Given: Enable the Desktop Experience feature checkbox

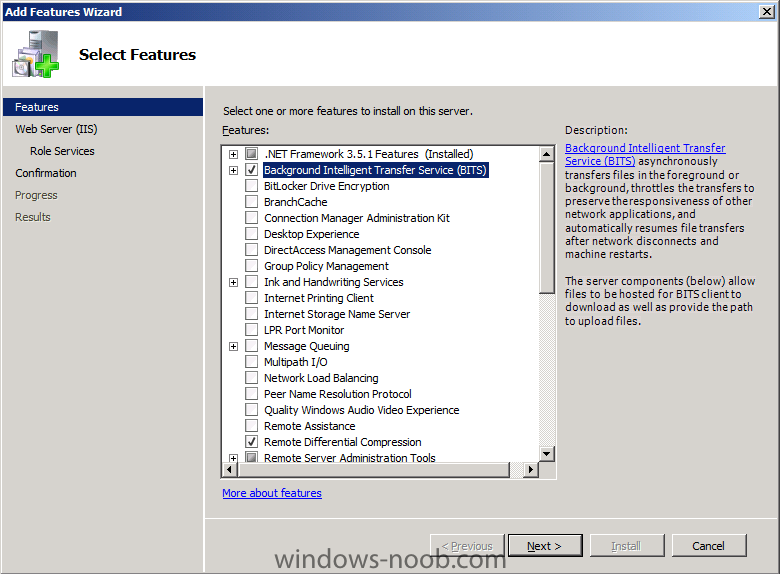Looking at the screenshot, I should click(252, 234).
